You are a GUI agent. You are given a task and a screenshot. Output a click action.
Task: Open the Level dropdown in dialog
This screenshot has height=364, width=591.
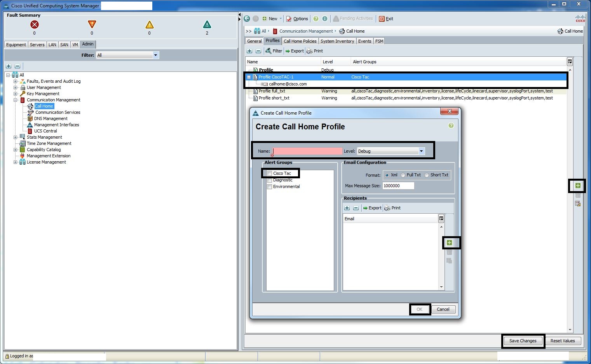(x=421, y=151)
